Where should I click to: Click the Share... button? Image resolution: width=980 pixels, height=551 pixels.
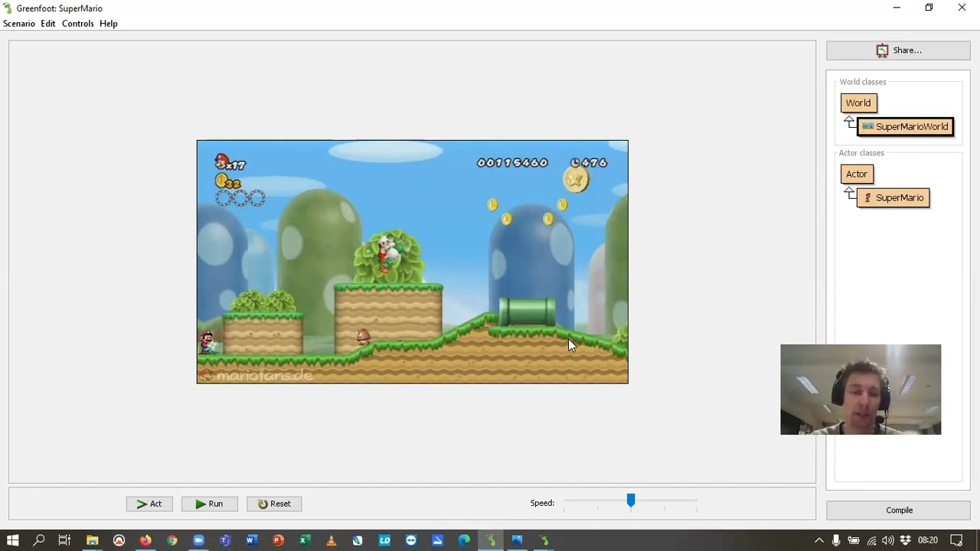coord(898,51)
